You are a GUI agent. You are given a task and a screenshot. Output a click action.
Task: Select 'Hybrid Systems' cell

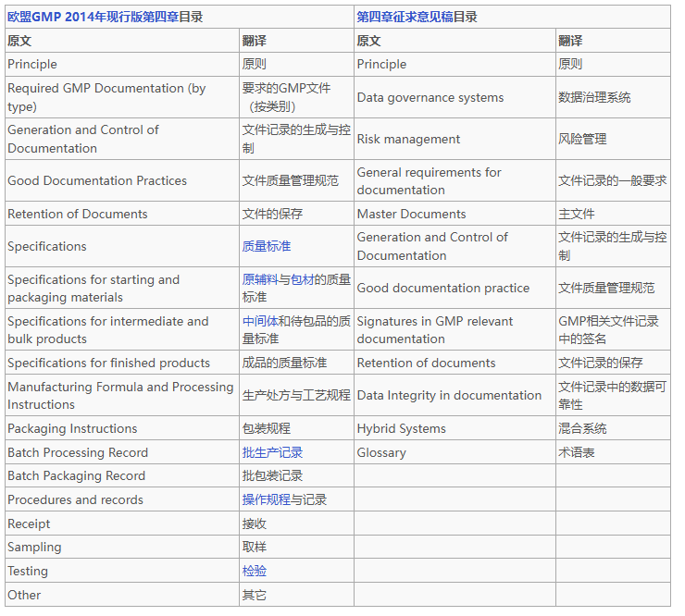click(x=455, y=428)
